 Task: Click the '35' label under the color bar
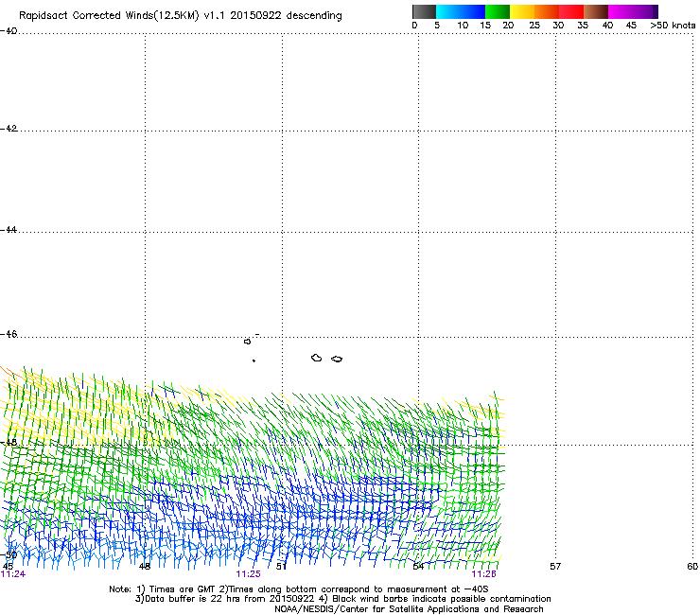583,26
